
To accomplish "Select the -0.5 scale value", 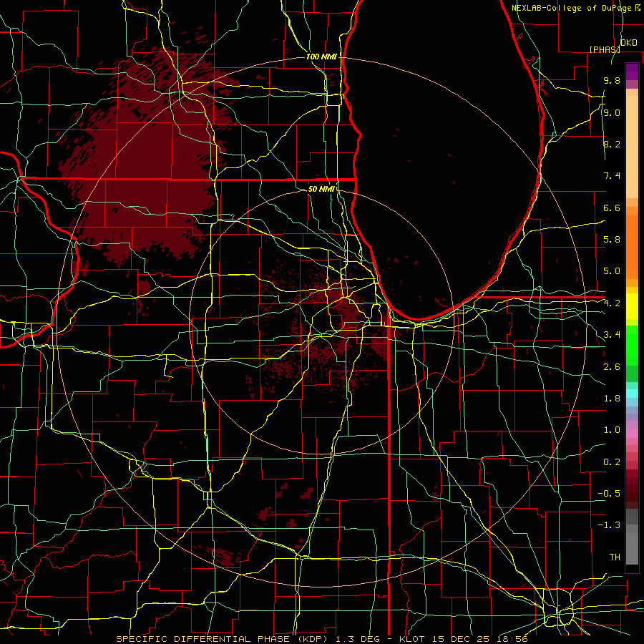I will click(x=609, y=494).
